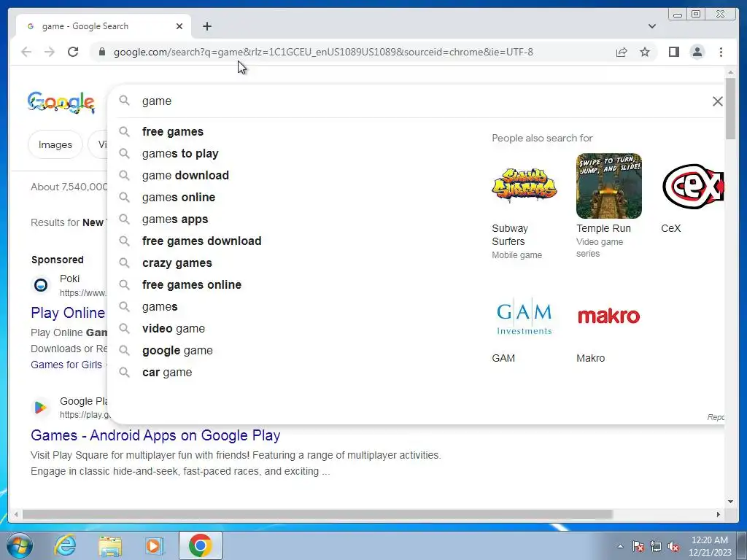Close the 'game - Google Search' tab
Viewport: 747px width, 560px height.
(x=179, y=26)
